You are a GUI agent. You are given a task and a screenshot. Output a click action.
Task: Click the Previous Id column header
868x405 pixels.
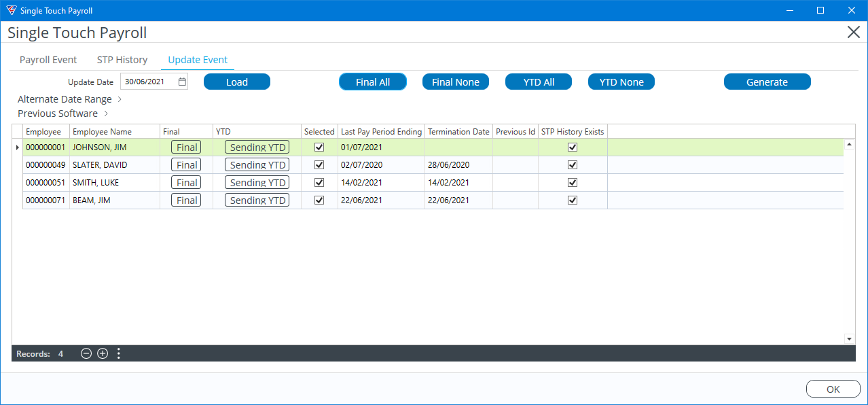point(516,132)
